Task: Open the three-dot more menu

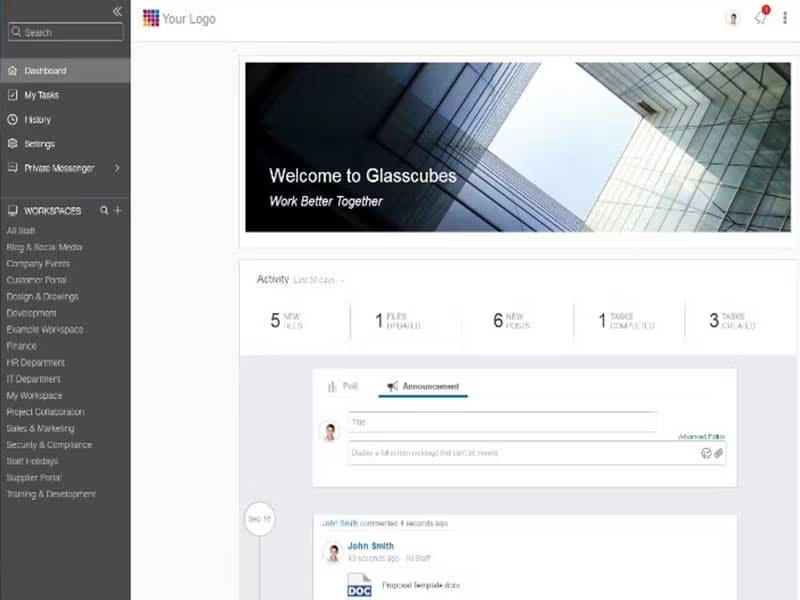Action: point(785,18)
